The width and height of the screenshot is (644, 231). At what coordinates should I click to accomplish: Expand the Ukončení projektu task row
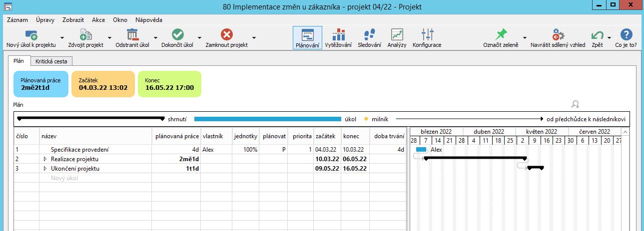(45, 169)
